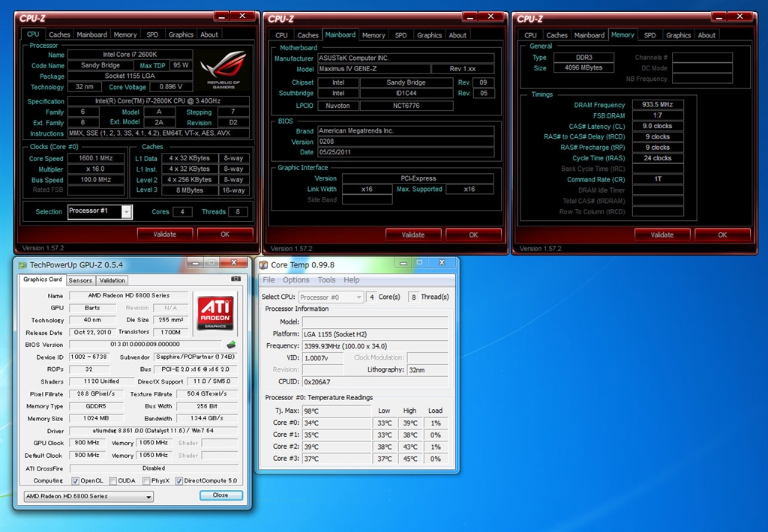Open the Tools menu in Core Temp
This screenshot has width=768, height=532.
pos(326,280)
